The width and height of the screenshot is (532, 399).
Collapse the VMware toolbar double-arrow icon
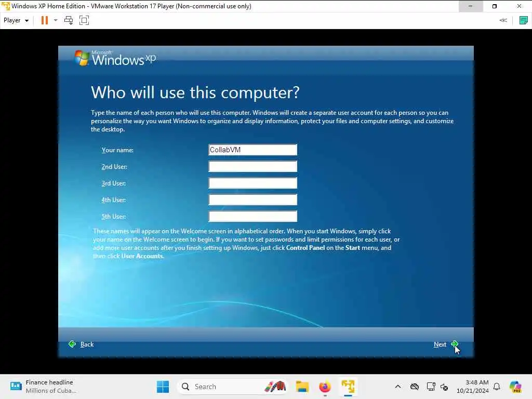click(x=503, y=20)
